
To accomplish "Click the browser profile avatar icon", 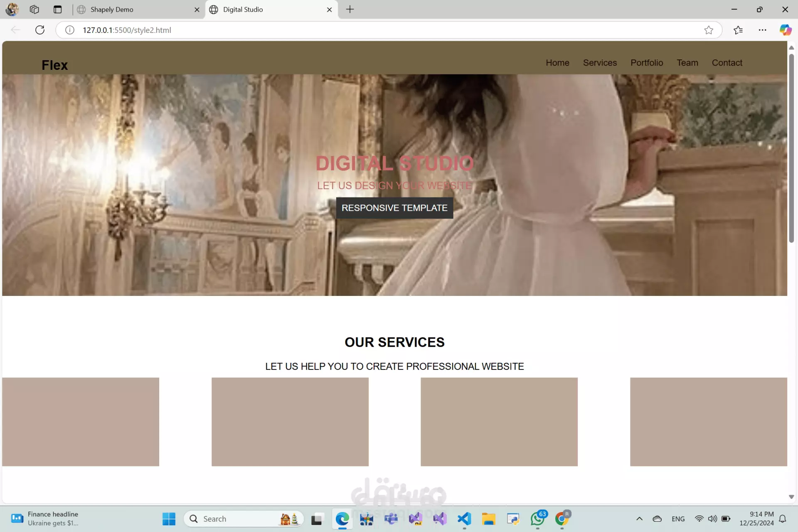I will (x=12, y=9).
